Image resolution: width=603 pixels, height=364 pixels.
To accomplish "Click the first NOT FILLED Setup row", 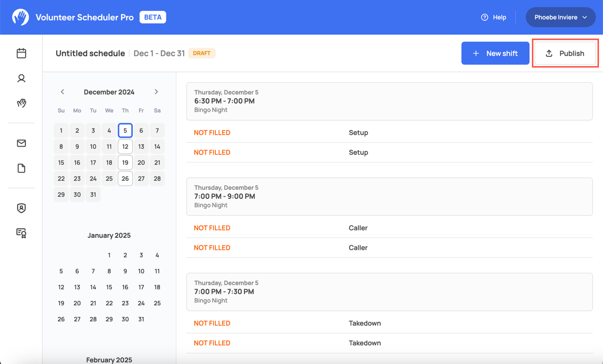I will (389, 133).
